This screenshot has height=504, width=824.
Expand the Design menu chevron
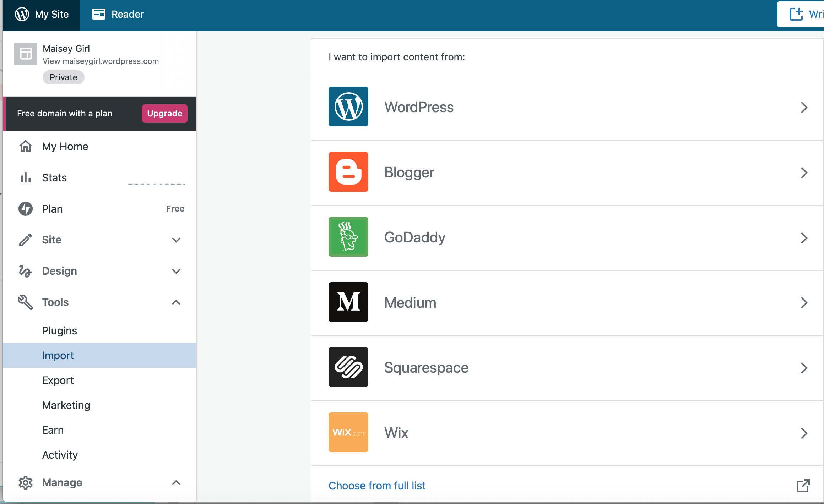coord(176,271)
